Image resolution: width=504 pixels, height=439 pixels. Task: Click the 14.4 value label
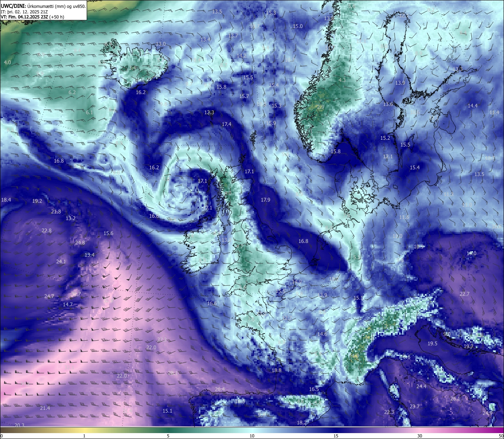point(472,106)
